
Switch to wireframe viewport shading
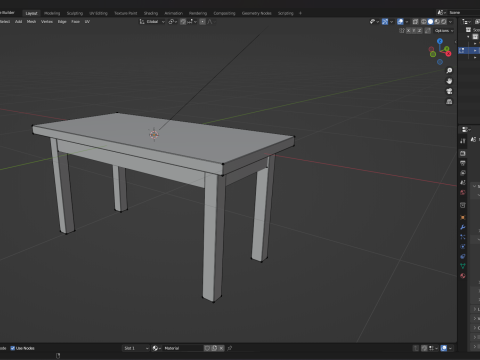(x=424, y=22)
